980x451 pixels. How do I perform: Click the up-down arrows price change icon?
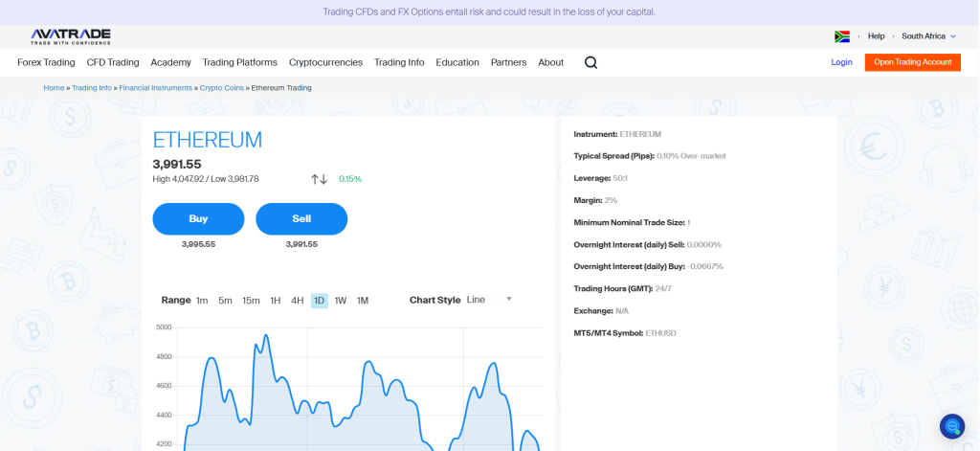tap(319, 179)
